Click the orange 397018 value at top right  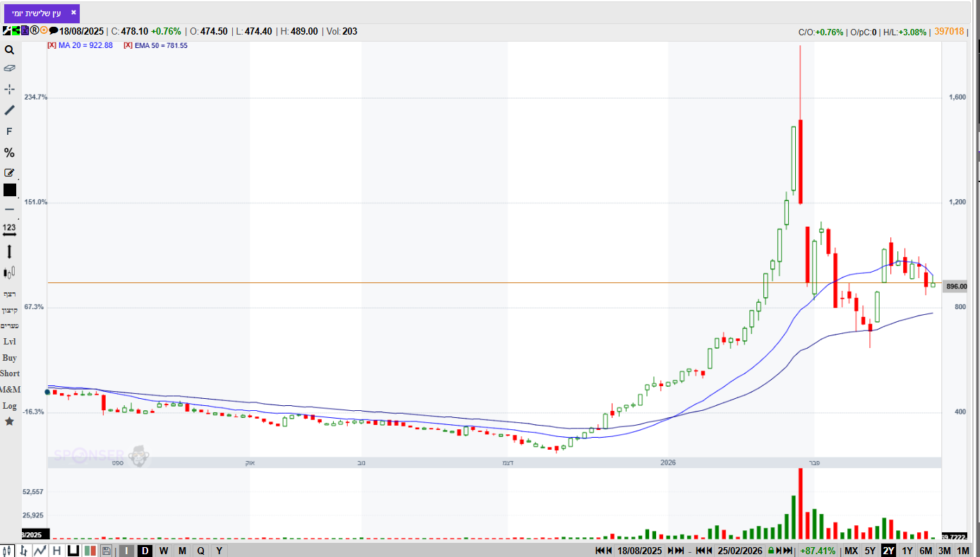949,32
